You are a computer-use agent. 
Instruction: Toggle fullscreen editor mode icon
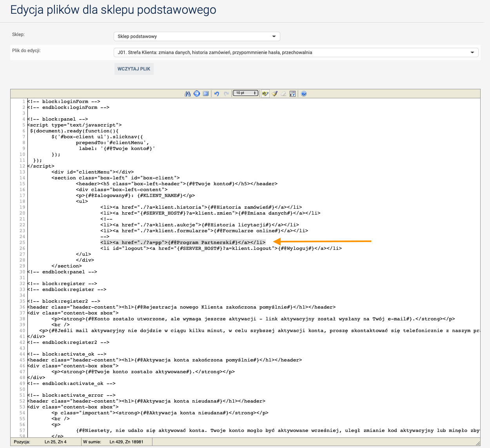206,94
